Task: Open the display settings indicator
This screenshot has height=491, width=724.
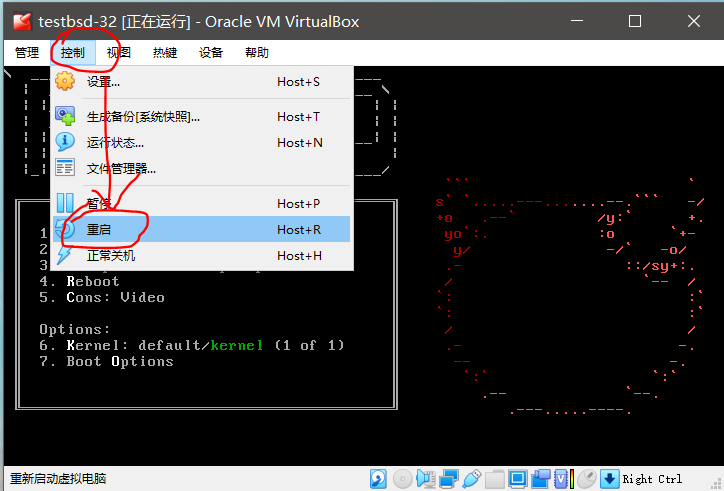Action: [518, 479]
